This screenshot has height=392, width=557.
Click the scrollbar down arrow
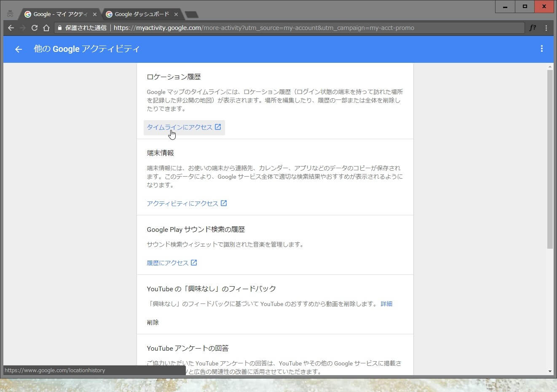(x=550, y=371)
